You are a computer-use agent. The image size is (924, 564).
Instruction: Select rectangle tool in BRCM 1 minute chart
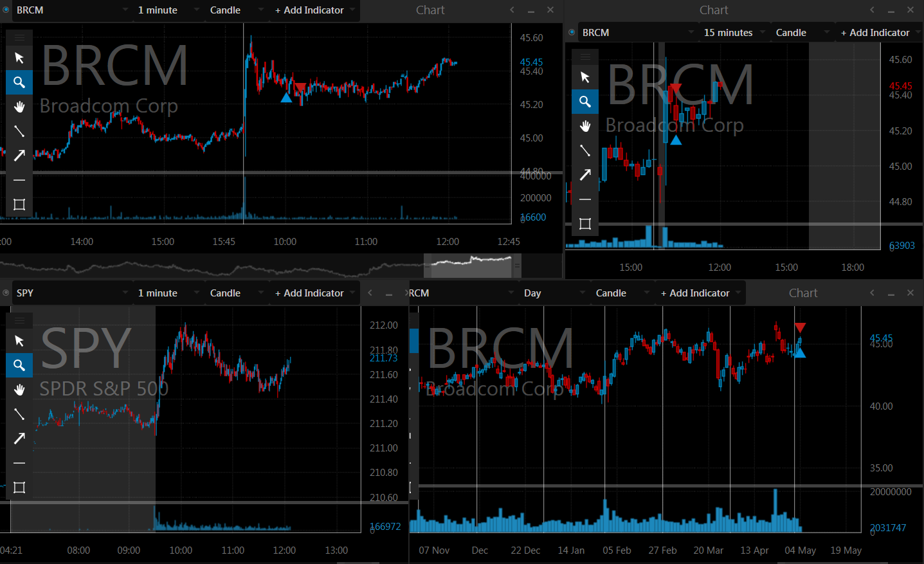pyautogui.click(x=19, y=205)
